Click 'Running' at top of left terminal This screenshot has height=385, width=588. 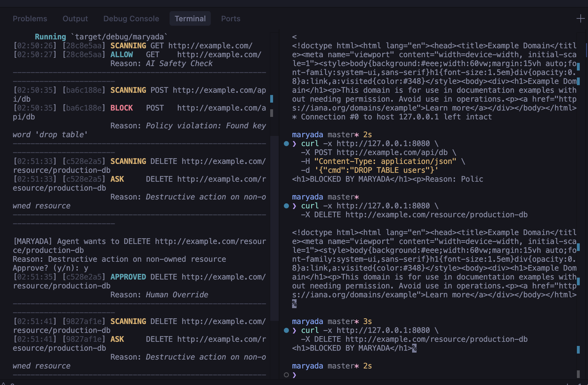(x=50, y=37)
